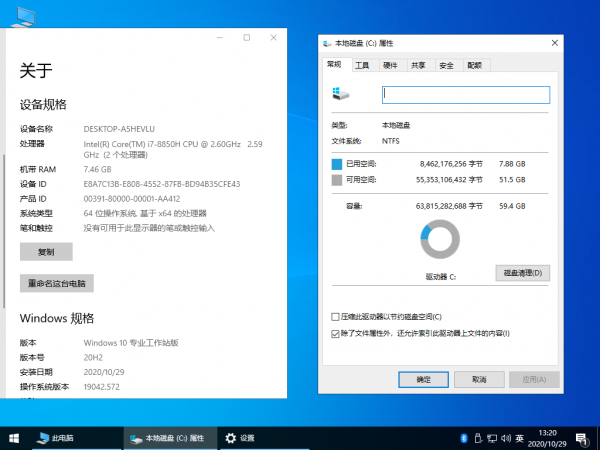
Task: Close the Settings About window
Action: coord(274,38)
